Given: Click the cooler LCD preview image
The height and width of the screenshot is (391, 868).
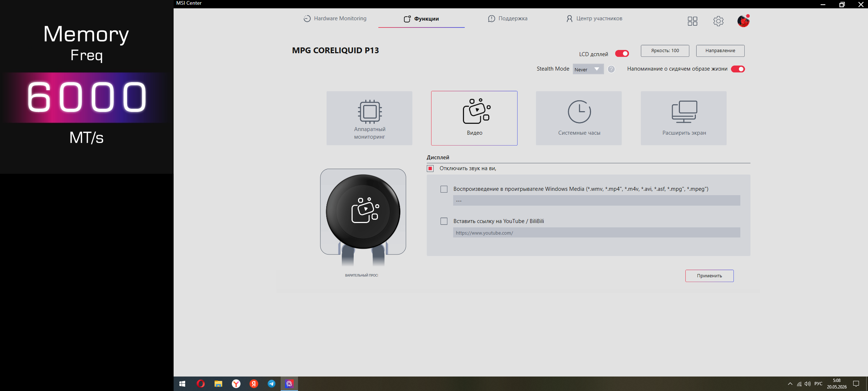Looking at the screenshot, I should (x=363, y=212).
